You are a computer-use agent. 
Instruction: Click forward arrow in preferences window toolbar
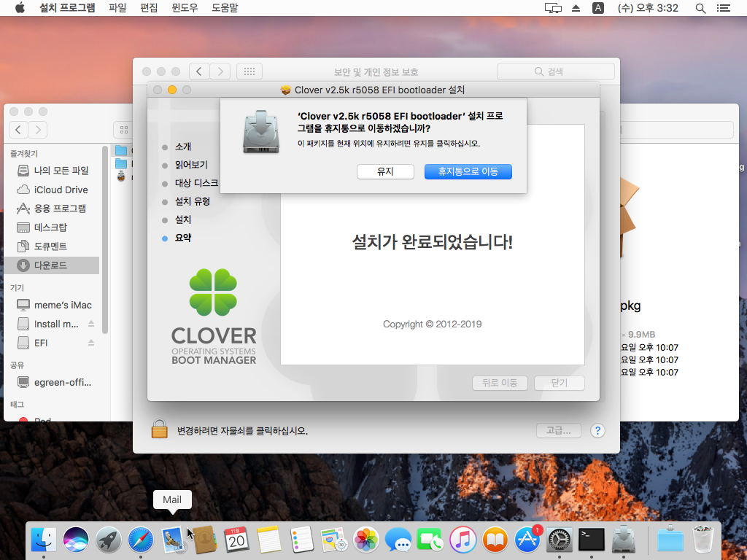tap(220, 71)
